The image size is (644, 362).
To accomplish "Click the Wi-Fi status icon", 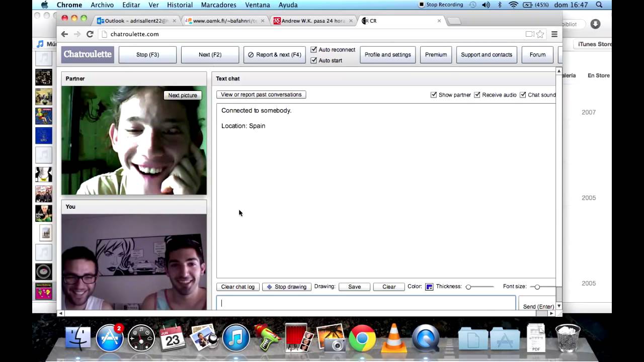I will point(513,5).
